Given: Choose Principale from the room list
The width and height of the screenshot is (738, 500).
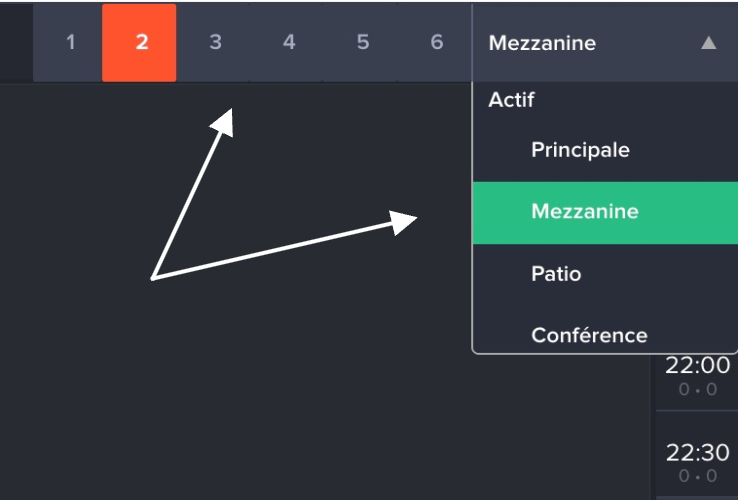Looking at the screenshot, I should tap(580, 150).
